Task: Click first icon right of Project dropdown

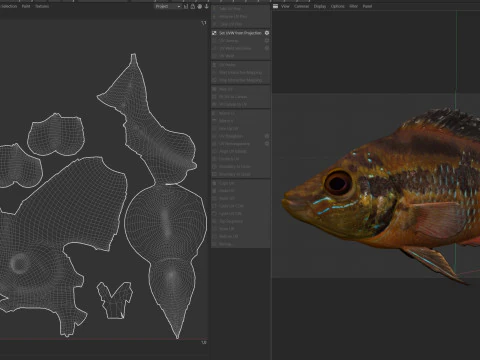Action: [x=186, y=6]
